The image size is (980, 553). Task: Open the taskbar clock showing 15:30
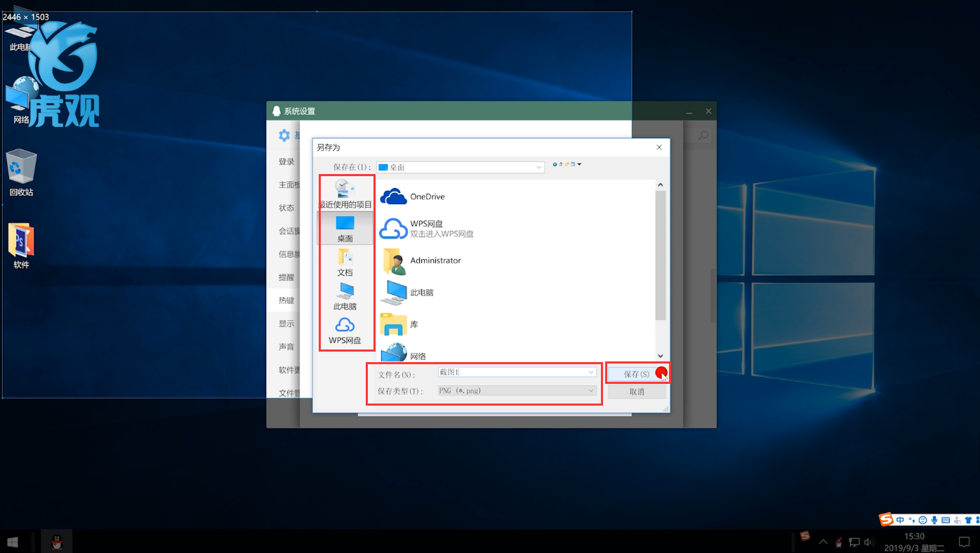click(x=914, y=542)
